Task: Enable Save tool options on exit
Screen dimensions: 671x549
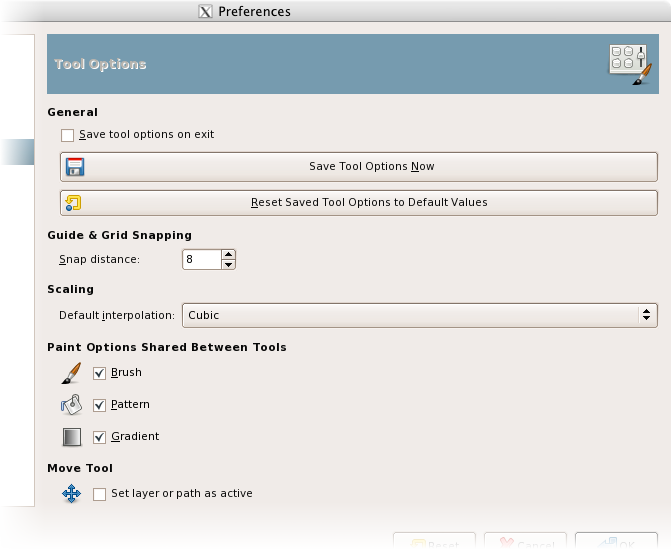Action: click(68, 135)
